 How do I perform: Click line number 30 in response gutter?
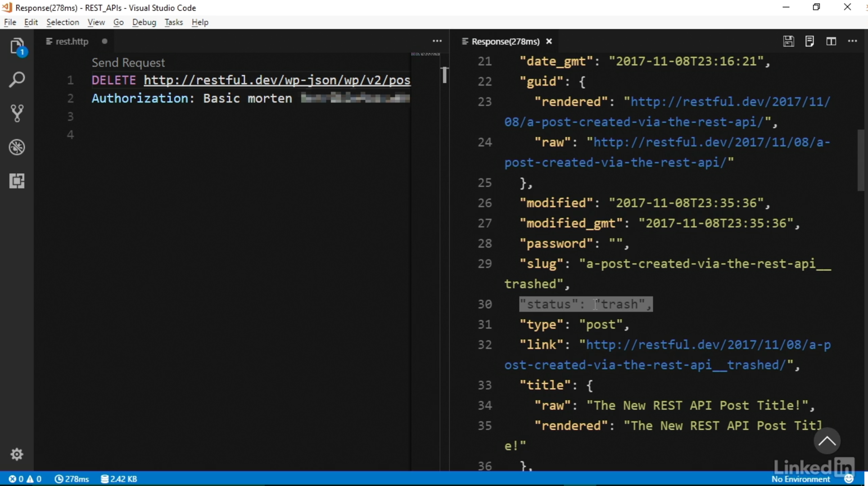(485, 304)
